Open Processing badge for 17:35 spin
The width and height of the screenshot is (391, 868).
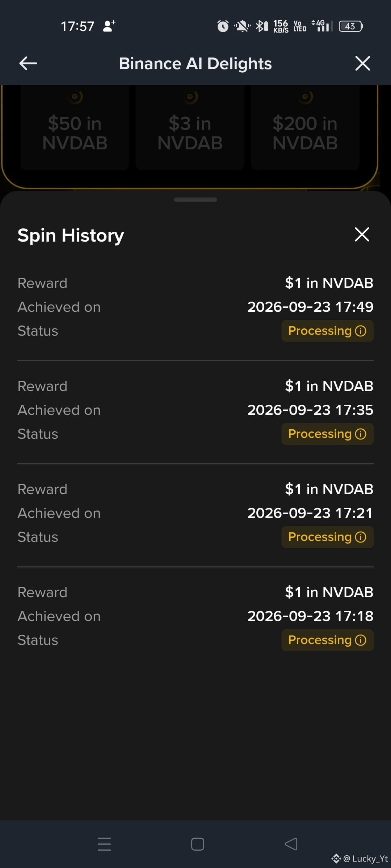[327, 434]
